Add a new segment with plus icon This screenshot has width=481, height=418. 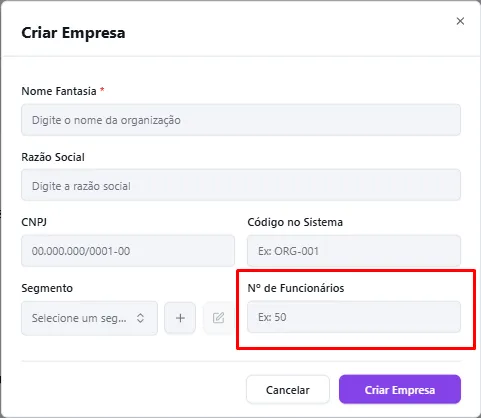pos(180,318)
